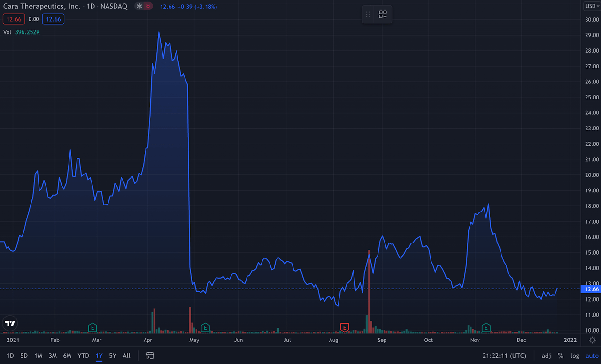The image size is (601, 364).
Task: Click the 12.66 current price axis label
Action: pyautogui.click(x=591, y=289)
